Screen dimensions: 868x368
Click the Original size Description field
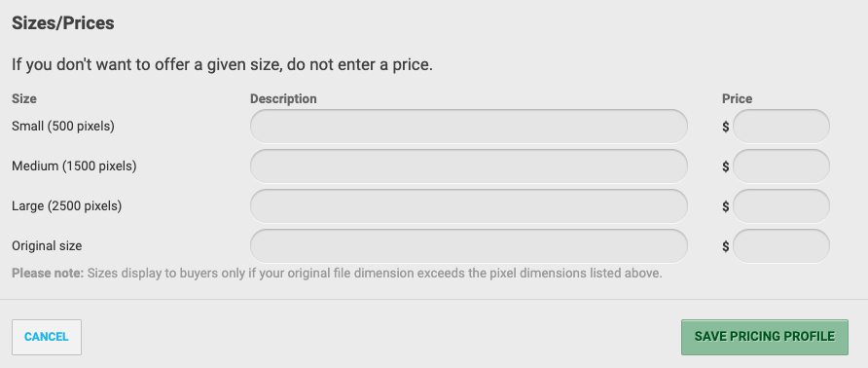click(468, 246)
